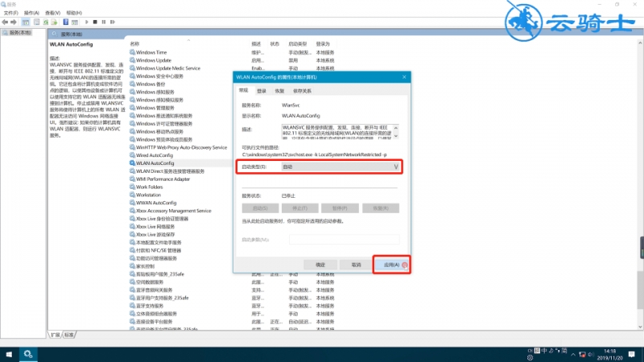Close the WLAN AutoConfig properties dialog

(x=404, y=76)
